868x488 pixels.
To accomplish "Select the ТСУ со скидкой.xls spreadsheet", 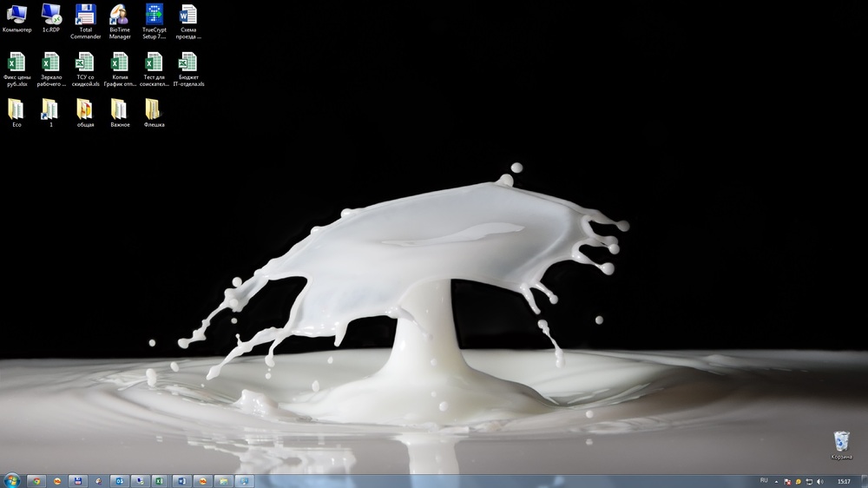I will click(85, 63).
